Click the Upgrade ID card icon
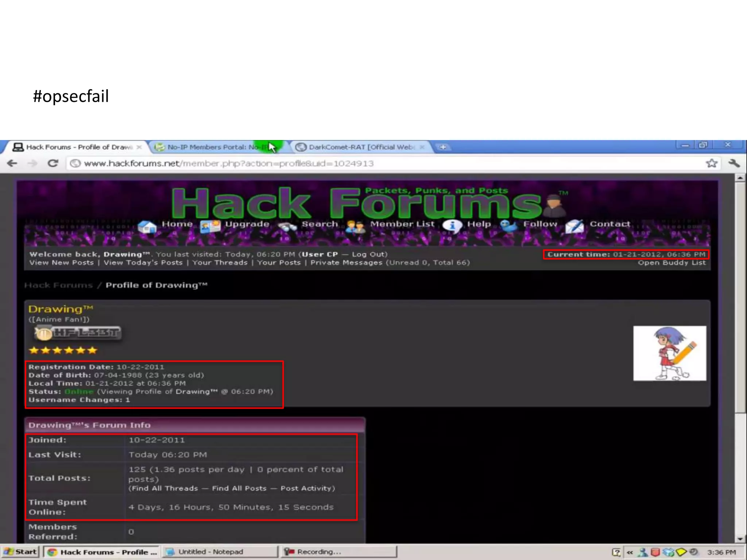747x560 pixels. click(x=210, y=227)
